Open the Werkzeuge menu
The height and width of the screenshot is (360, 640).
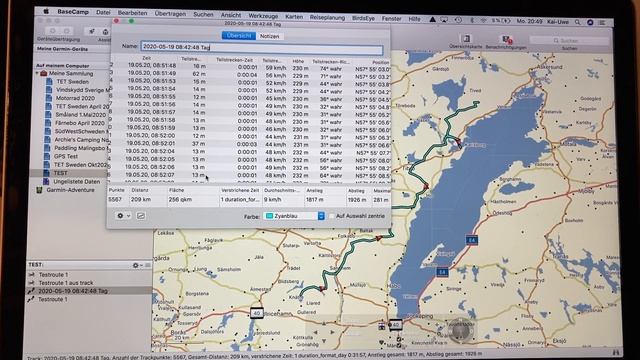tap(263, 16)
